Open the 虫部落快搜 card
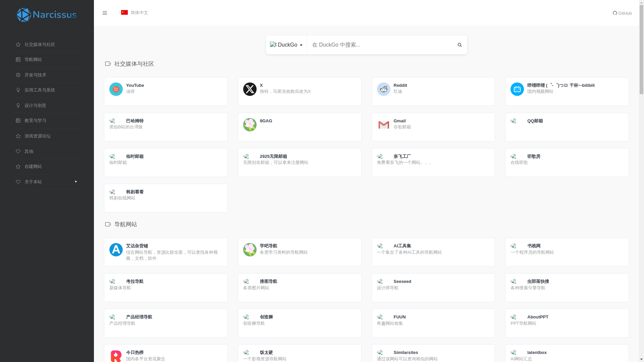Image resolution: width=644 pixels, height=362 pixels. pyautogui.click(x=567, y=288)
